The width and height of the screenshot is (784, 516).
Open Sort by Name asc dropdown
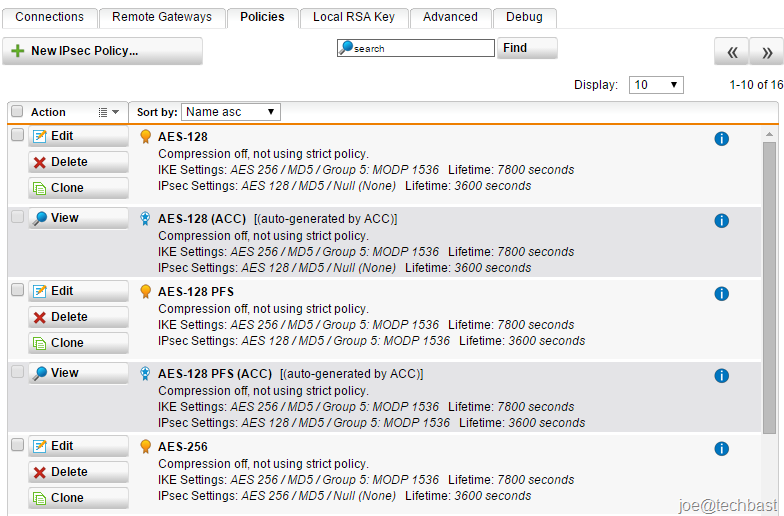coord(231,112)
